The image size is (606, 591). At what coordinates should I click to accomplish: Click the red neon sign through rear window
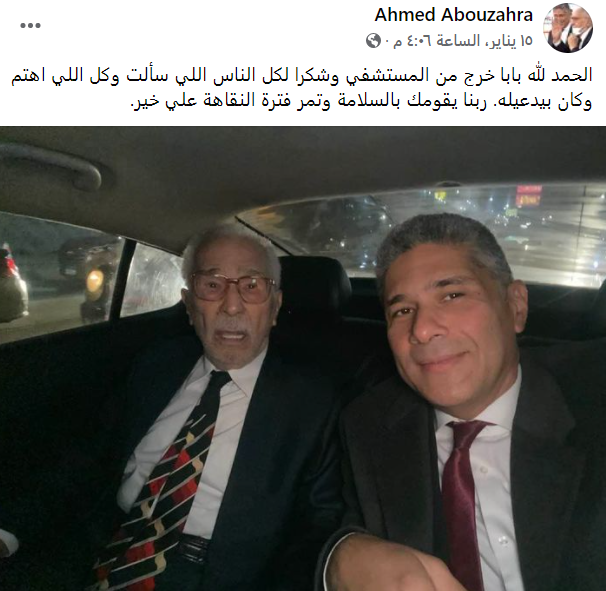pyautogui.click(x=529, y=196)
